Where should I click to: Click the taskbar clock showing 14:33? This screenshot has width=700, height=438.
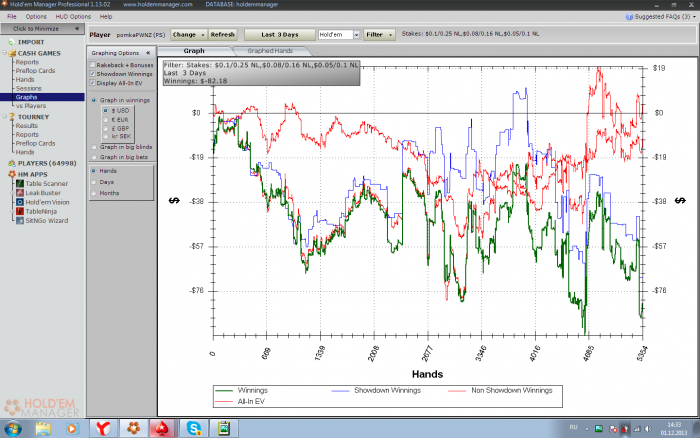pos(674,429)
